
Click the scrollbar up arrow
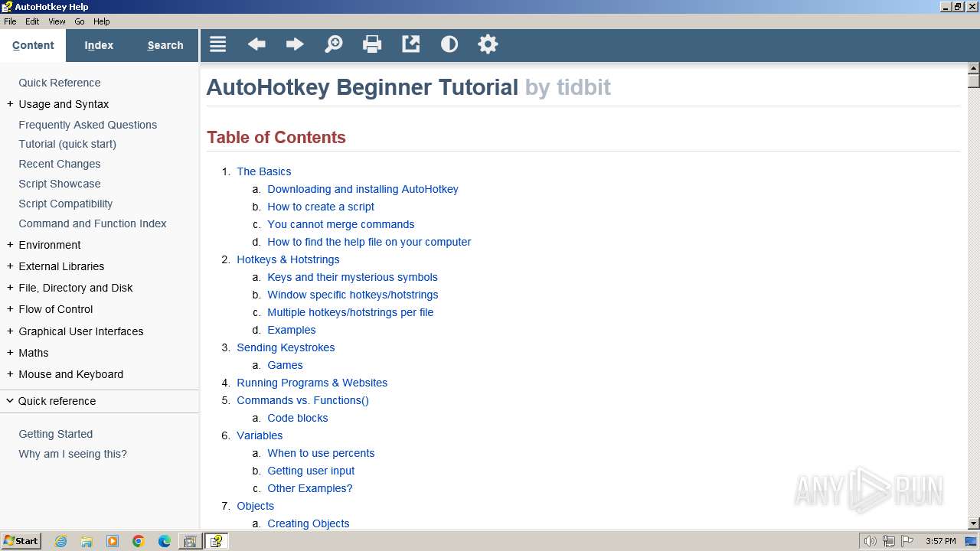click(974, 68)
